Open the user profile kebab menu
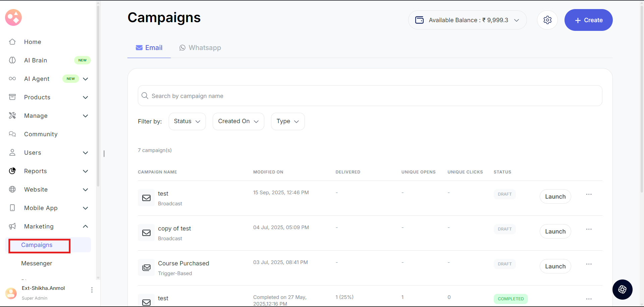Viewport: 644px width, 307px height. [92, 290]
